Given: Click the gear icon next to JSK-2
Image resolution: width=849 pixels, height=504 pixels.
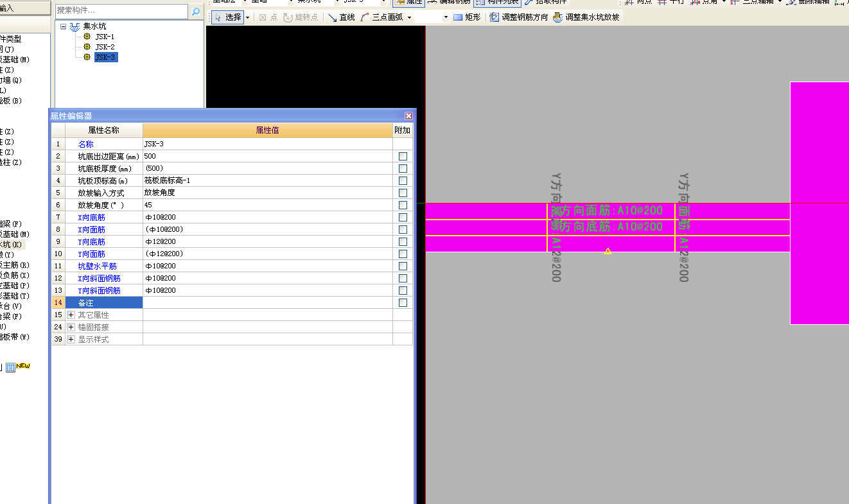Looking at the screenshot, I should pos(87,47).
